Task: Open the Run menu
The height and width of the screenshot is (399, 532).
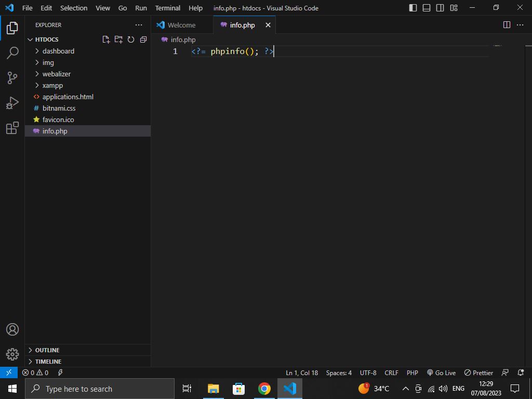Action: pos(141,8)
